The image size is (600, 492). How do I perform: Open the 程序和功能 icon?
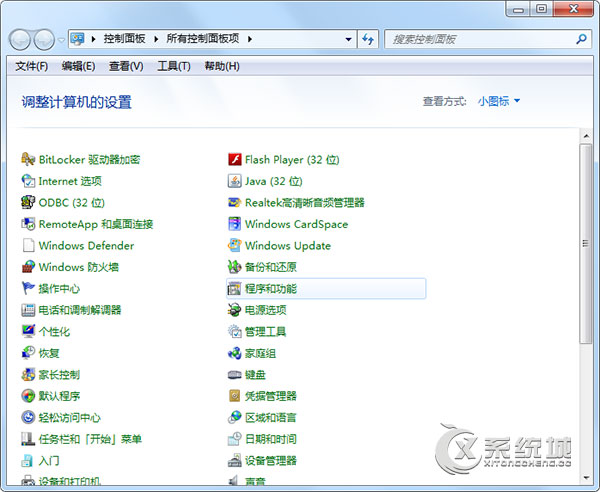coord(235,288)
